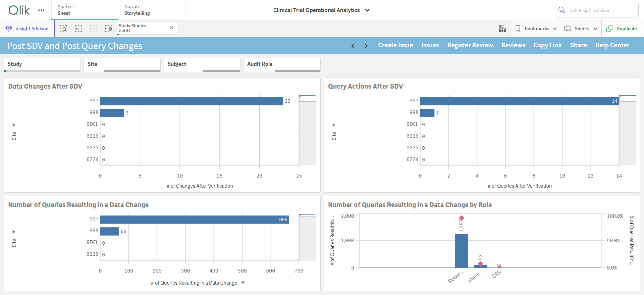Switch to the Analyze Sheet tab
644x295 pixels.
[x=85, y=10]
